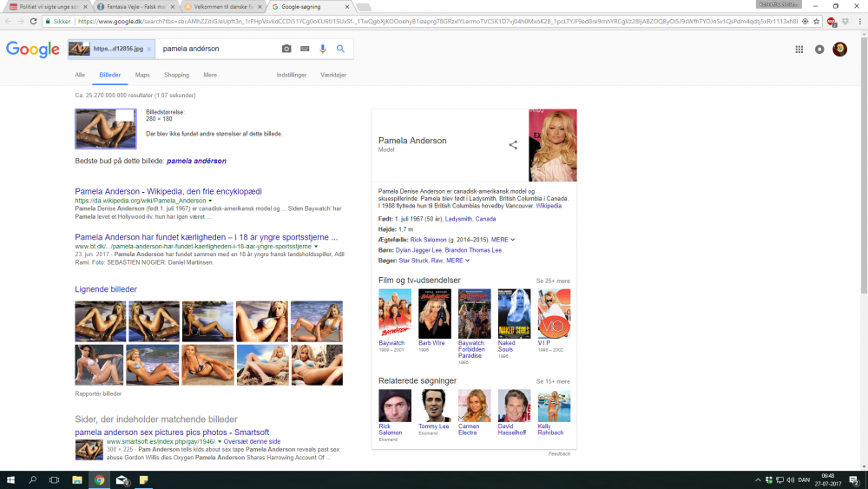Click the best guess pamela anderson link

(x=196, y=162)
